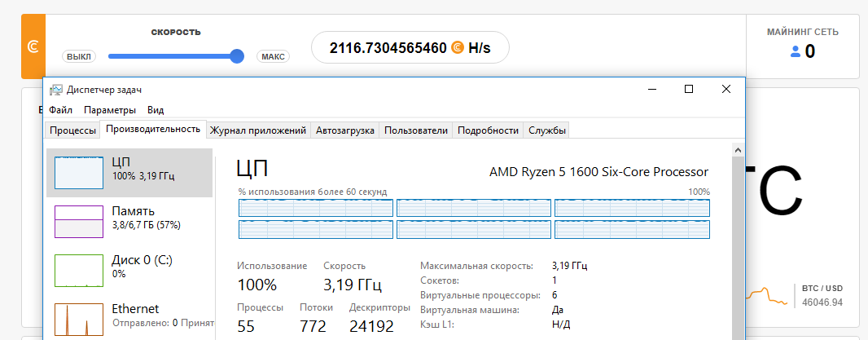Open the Параметры menu
868x340 pixels.
pyautogui.click(x=110, y=110)
